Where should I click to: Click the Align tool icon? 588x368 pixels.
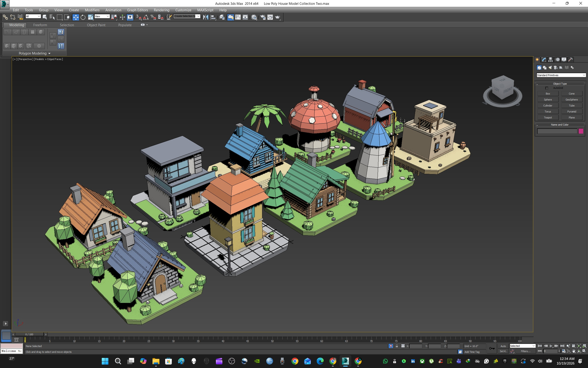pos(213,17)
